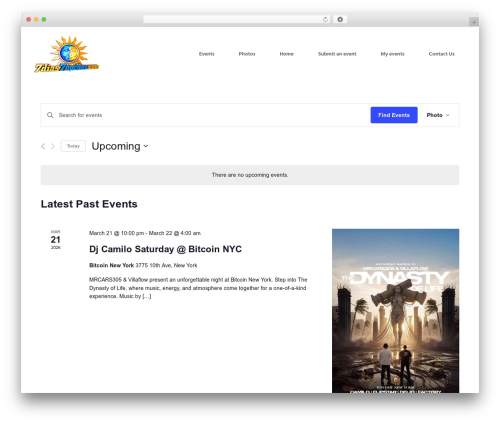Click venue text Bitcoin New York
Screen dimensions: 500x423
pyautogui.click(x=111, y=265)
